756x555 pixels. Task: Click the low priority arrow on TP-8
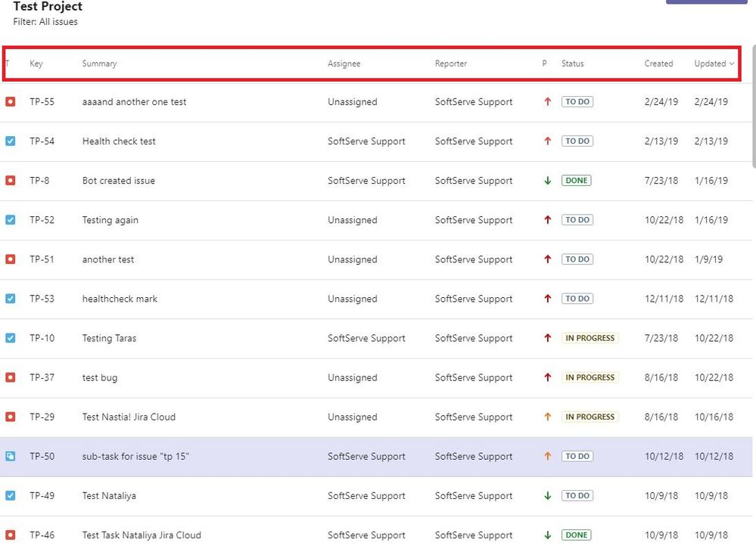[x=548, y=181]
